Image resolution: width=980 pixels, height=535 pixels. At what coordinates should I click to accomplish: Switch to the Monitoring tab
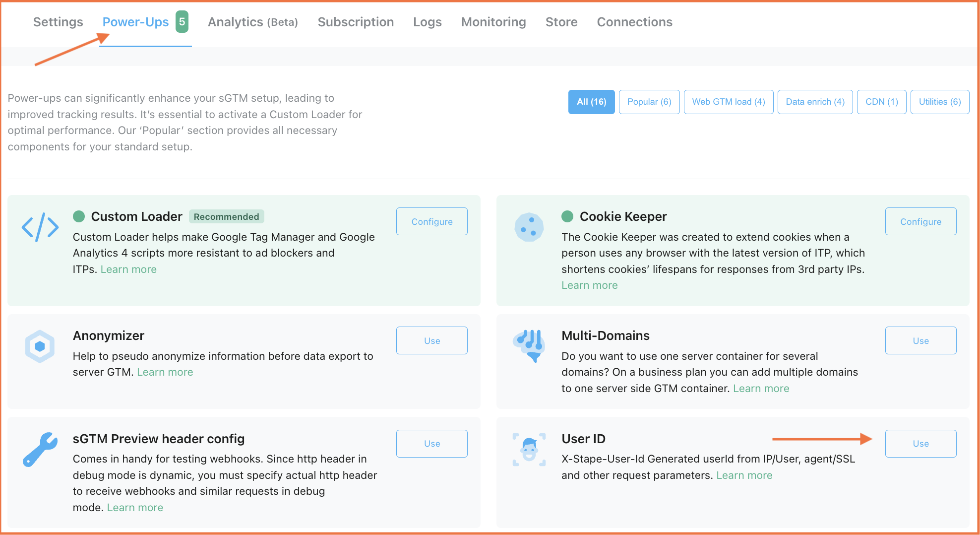coord(493,22)
